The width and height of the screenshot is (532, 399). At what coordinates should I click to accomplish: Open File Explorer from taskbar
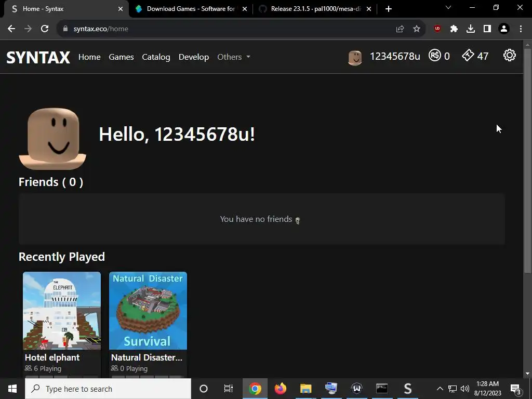(x=305, y=389)
